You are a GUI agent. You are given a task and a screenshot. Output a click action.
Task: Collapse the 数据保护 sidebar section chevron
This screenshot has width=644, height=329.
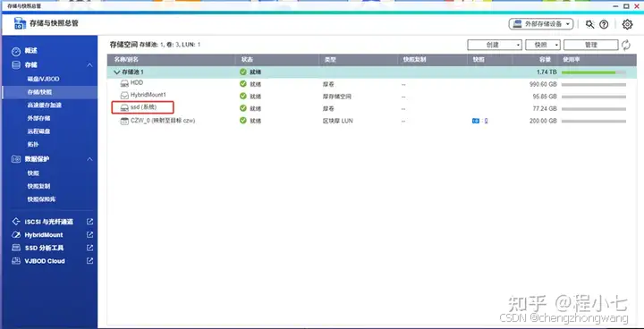pos(89,159)
